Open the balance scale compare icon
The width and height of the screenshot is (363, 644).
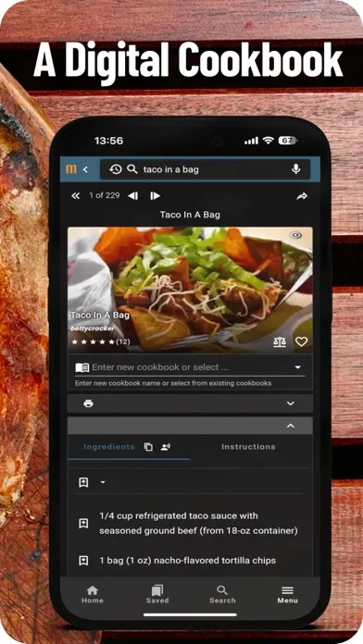coord(280,341)
